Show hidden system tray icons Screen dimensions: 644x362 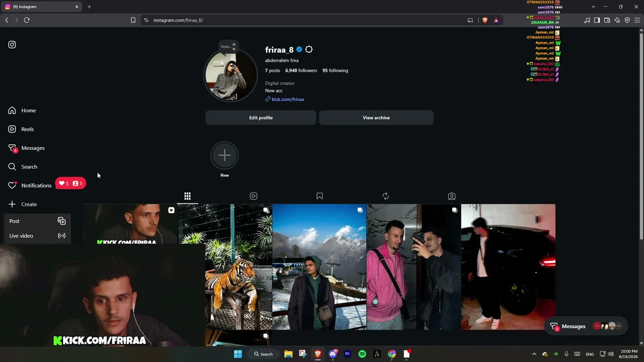coord(534,354)
